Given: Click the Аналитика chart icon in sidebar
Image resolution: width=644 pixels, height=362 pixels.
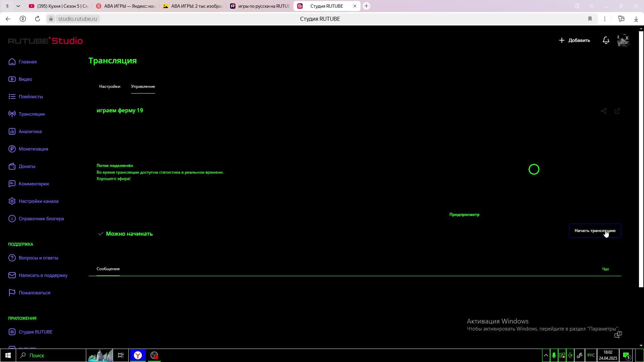Looking at the screenshot, I should [x=12, y=131].
